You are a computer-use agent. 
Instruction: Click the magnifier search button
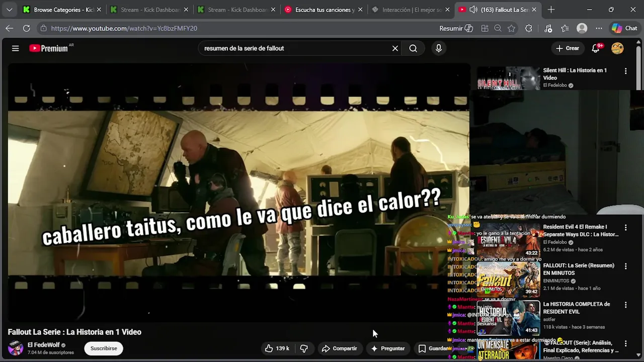pos(413,48)
